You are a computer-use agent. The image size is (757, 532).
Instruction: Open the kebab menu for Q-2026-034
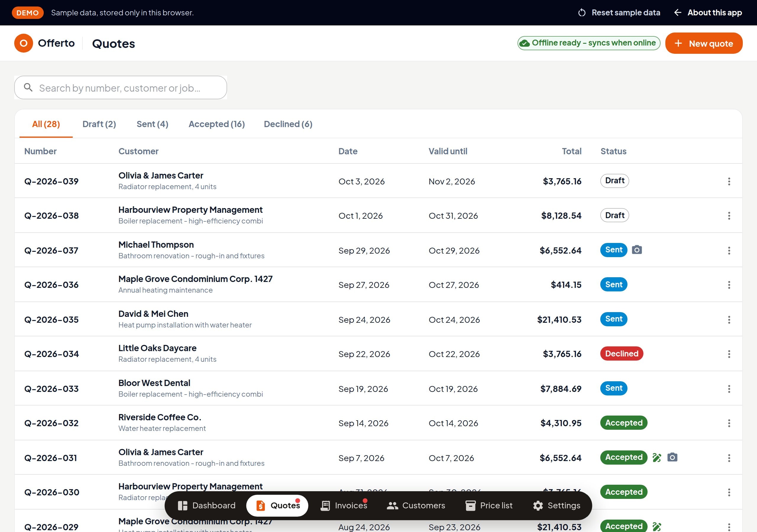pyautogui.click(x=729, y=354)
